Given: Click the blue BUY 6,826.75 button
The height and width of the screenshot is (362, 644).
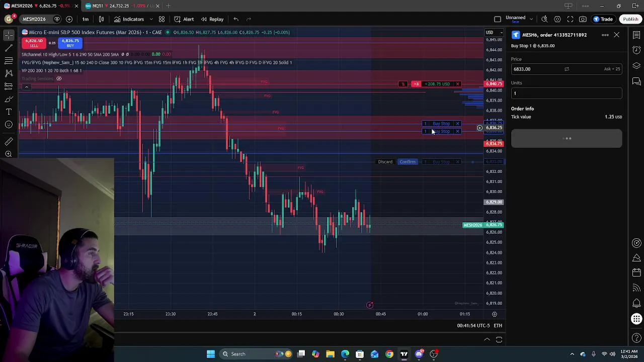Looking at the screenshot, I should [70, 43].
